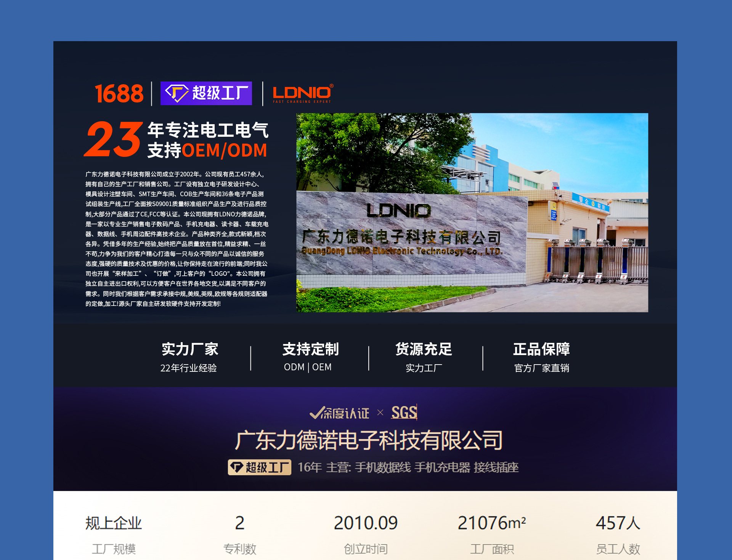The image size is (732, 560).
Task: Click the 深度认证 checkmark logo
Action: pos(339,413)
